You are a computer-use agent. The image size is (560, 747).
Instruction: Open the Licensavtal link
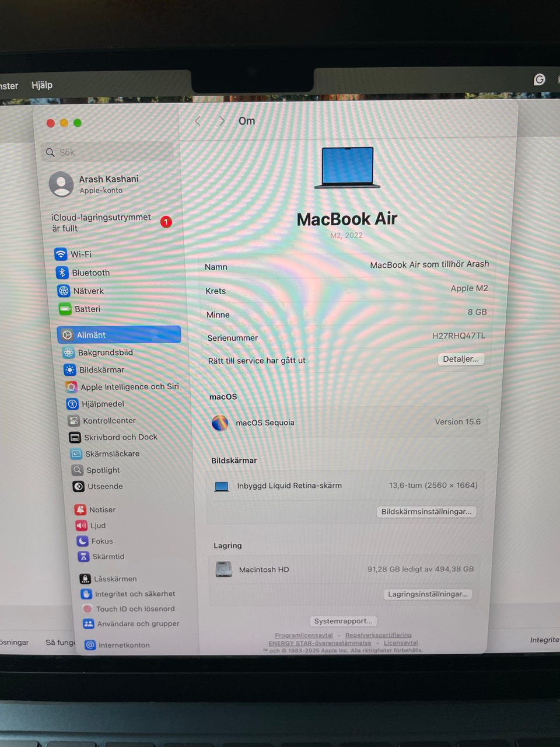[x=401, y=643]
